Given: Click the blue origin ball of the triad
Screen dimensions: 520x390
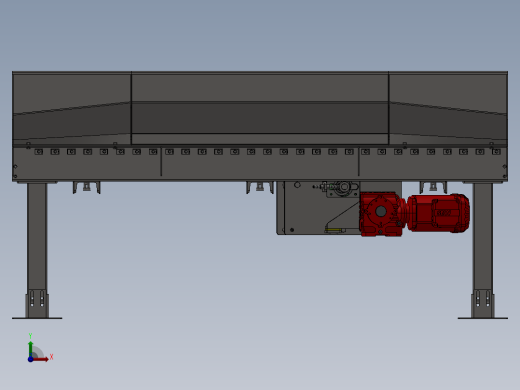Looking at the screenshot, I should 30,359.
